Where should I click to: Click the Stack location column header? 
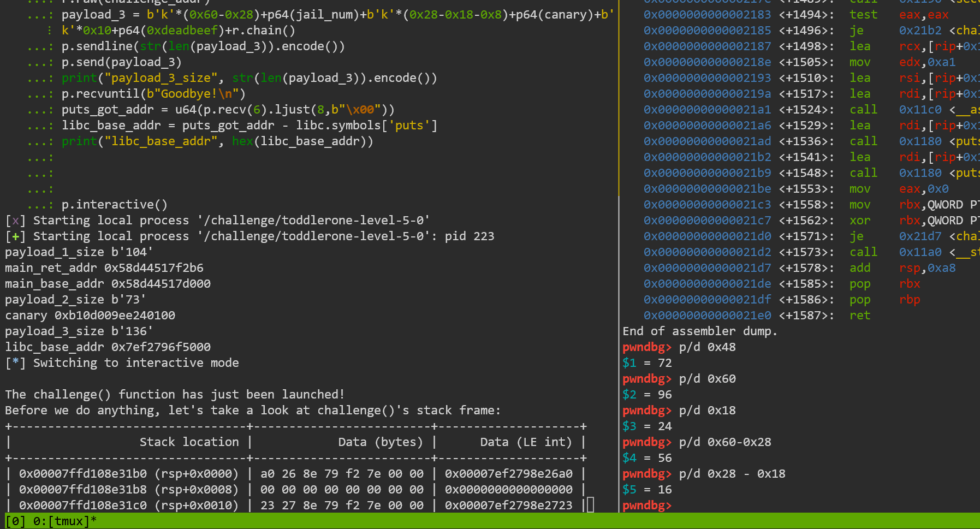189,442
